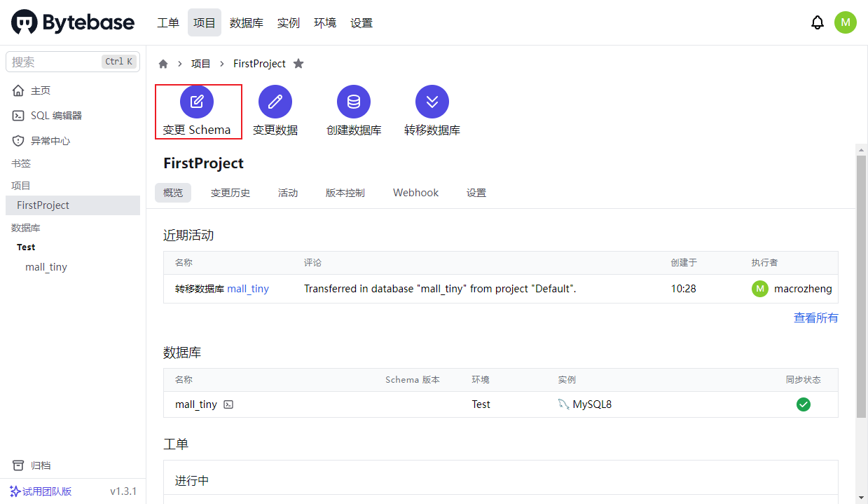Open 实例 in the top navigation
The height and width of the screenshot is (504, 868).
289,23
